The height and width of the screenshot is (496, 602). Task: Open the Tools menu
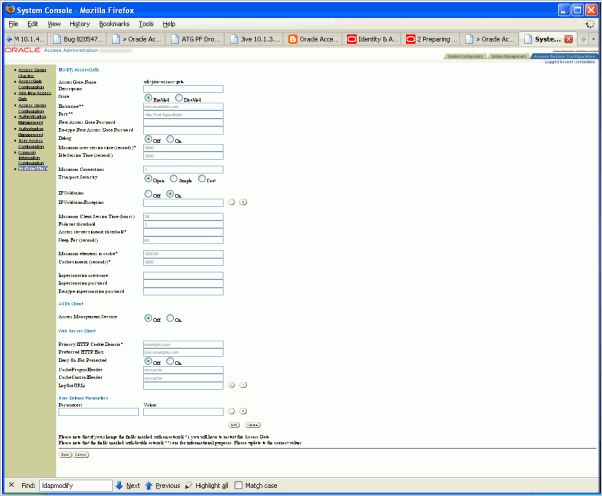click(146, 24)
